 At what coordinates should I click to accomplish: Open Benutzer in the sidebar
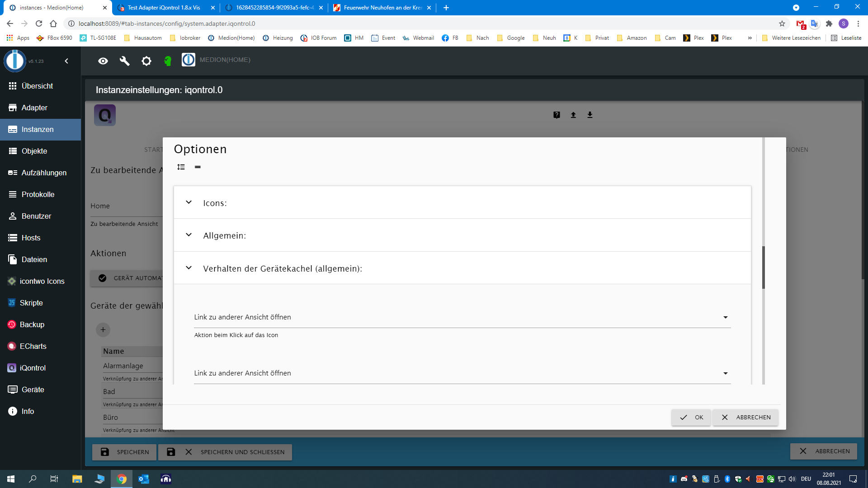pos(41,216)
